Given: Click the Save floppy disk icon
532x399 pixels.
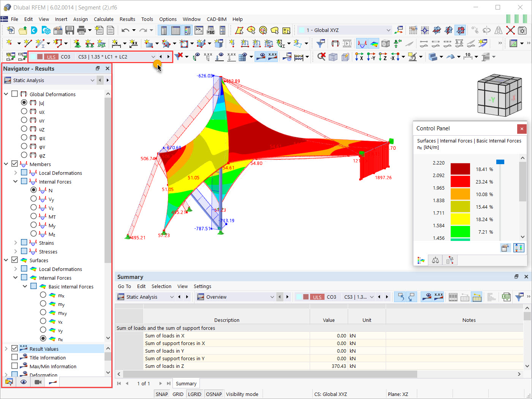Looking at the screenshot, I should tap(70, 30).
